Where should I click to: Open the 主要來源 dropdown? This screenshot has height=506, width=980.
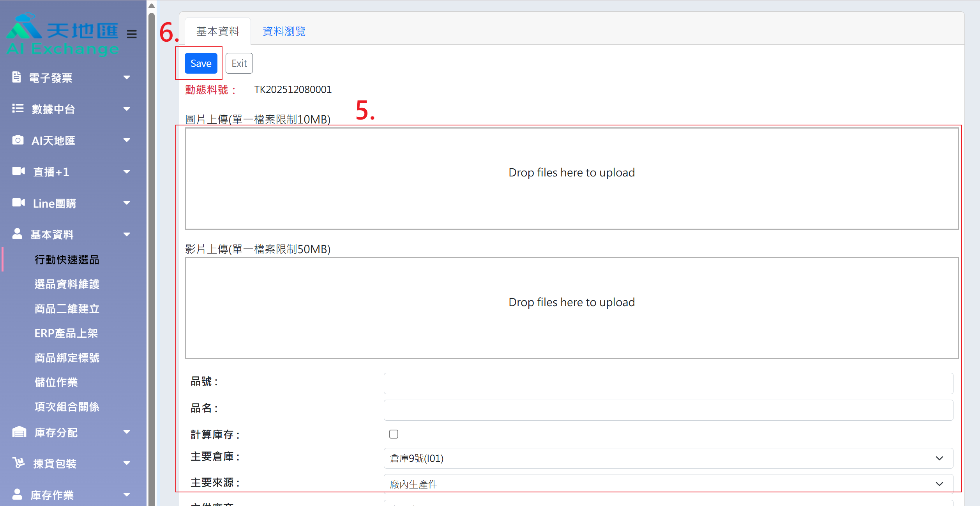(x=668, y=484)
